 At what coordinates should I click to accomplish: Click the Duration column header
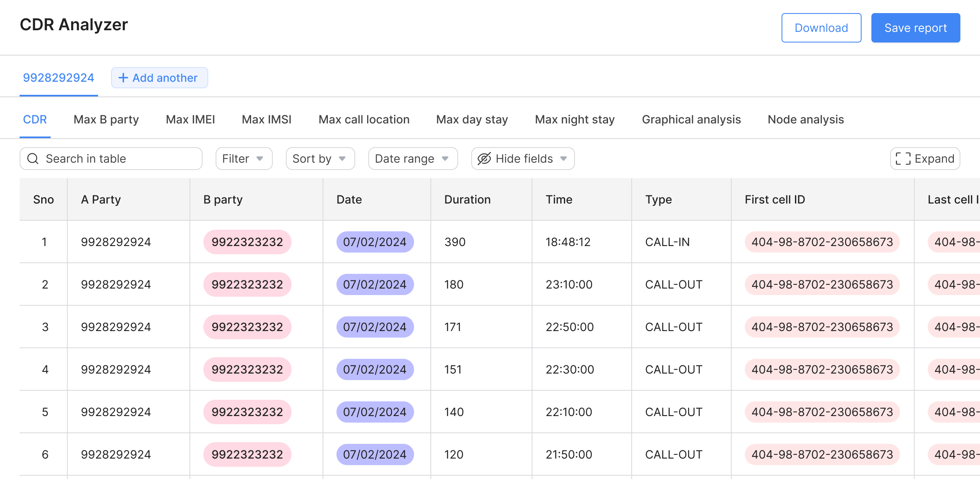pos(481,199)
